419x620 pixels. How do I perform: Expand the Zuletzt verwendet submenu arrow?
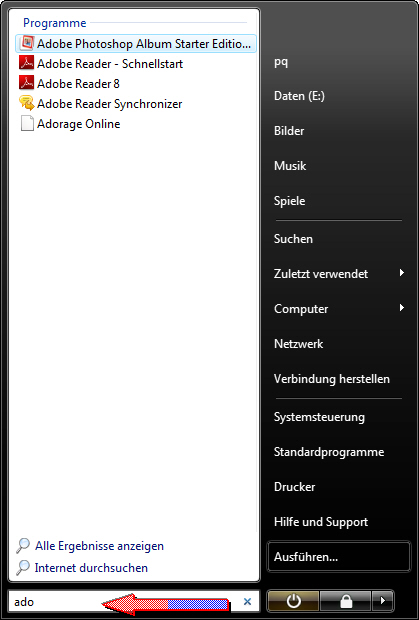pyautogui.click(x=402, y=272)
